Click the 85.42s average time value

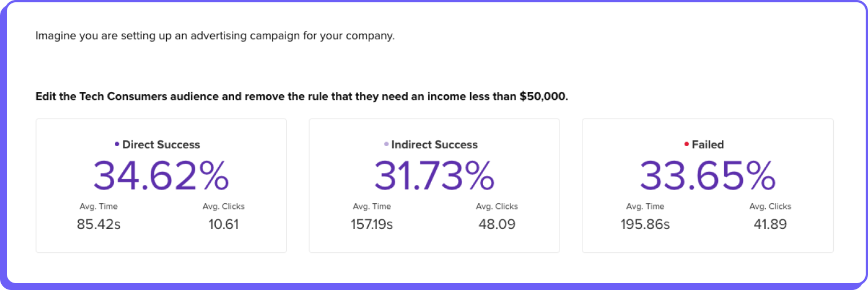(x=99, y=224)
